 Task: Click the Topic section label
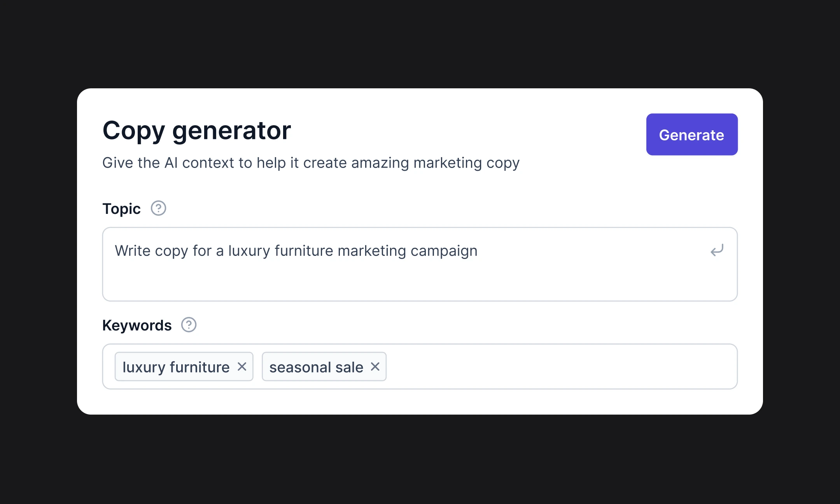pyautogui.click(x=121, y=208)
